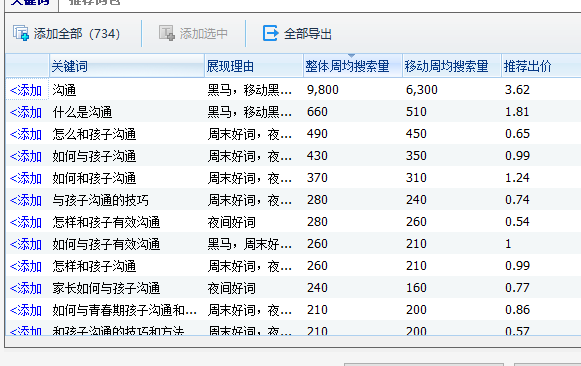581x366 pixels.
Task: Sort by 关键词 column header
Action: 127,66
